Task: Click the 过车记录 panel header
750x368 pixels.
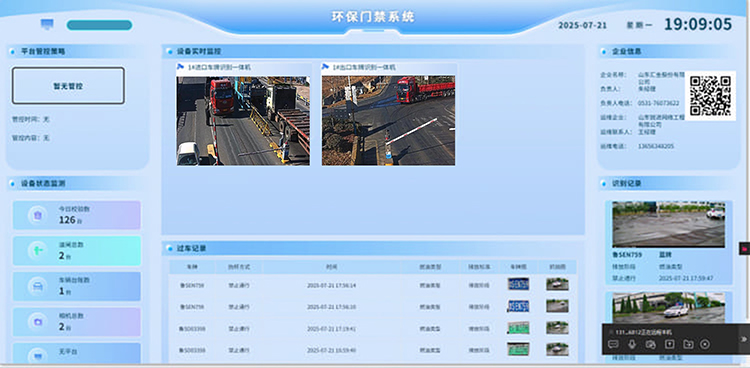Action: 373,248
